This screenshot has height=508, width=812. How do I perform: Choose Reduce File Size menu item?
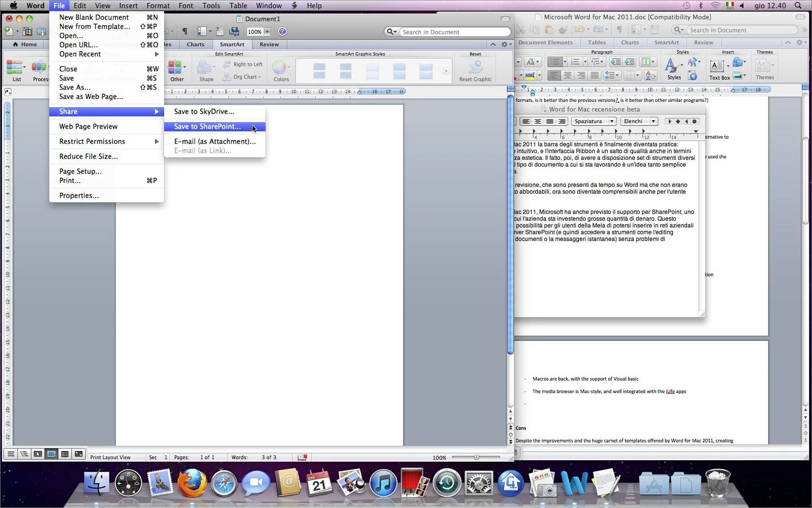(106, 156)
